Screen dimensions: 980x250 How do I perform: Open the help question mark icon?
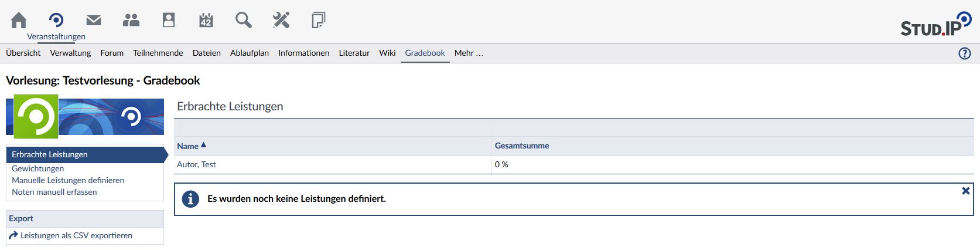964,53
